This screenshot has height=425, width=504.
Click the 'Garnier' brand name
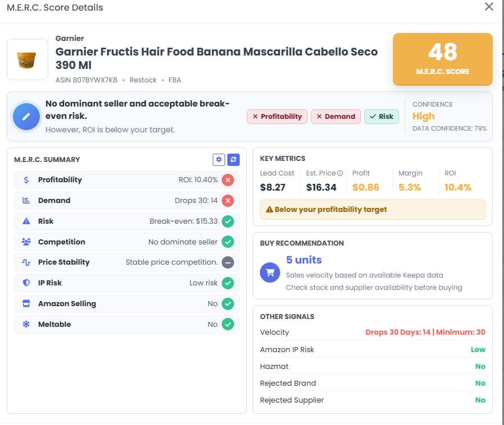pyautogui.click(x=70, y=38)
